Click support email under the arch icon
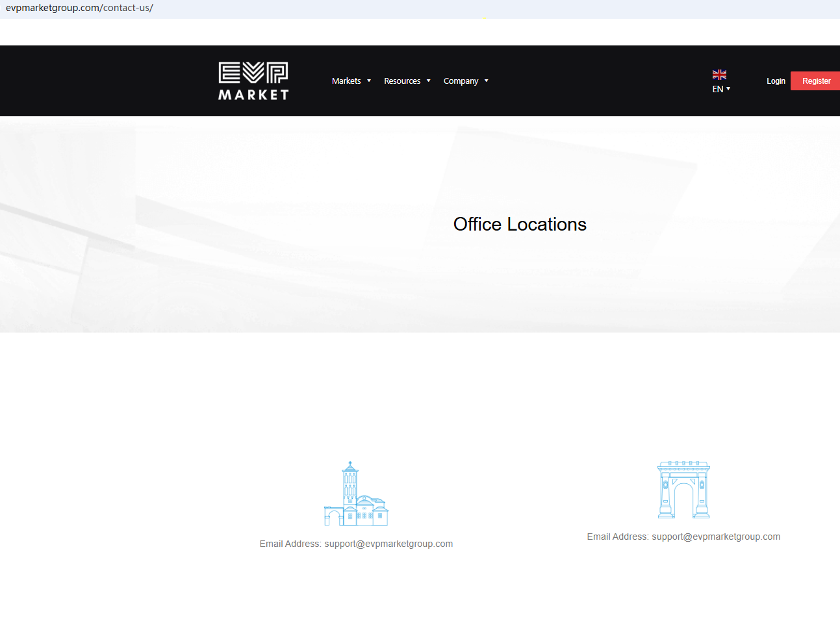Viewport: 840px width, 632px height. (716, 537)
